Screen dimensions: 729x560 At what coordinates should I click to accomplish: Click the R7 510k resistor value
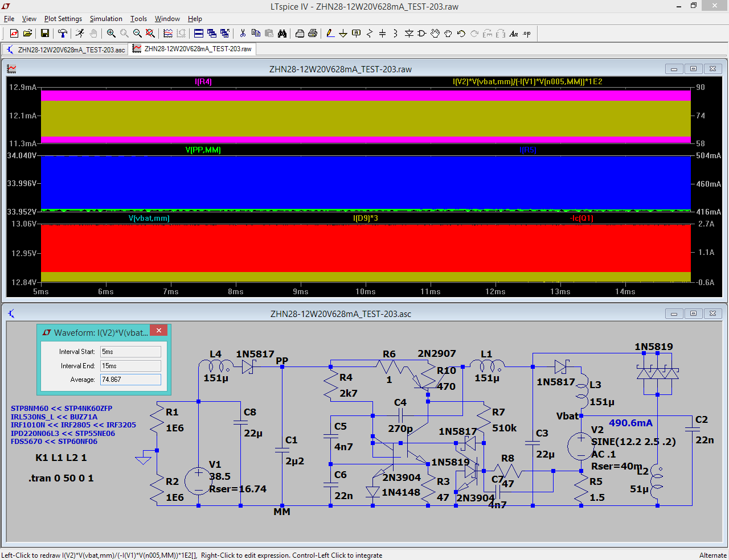click(505, 428)
